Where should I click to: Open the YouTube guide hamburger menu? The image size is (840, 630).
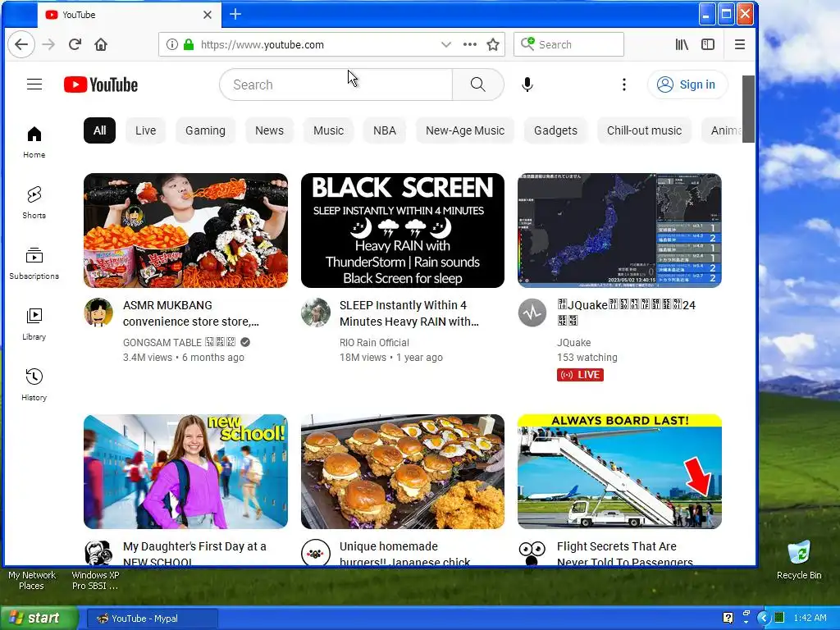[34, 84]
